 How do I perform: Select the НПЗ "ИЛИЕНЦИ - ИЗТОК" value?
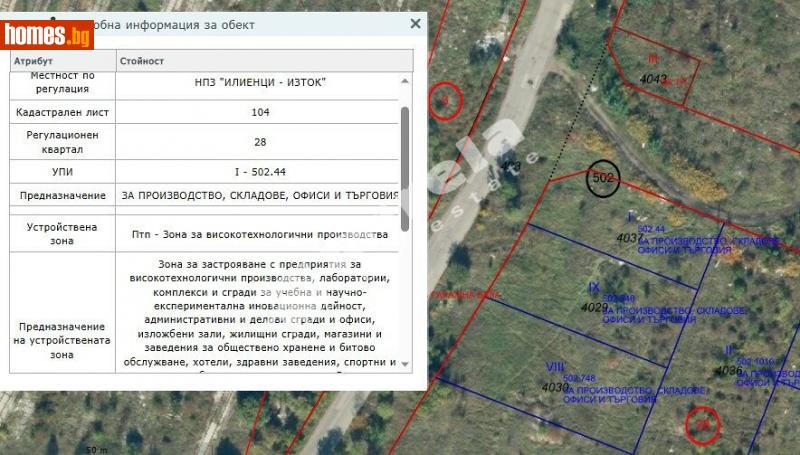click(x=260, y=82)
